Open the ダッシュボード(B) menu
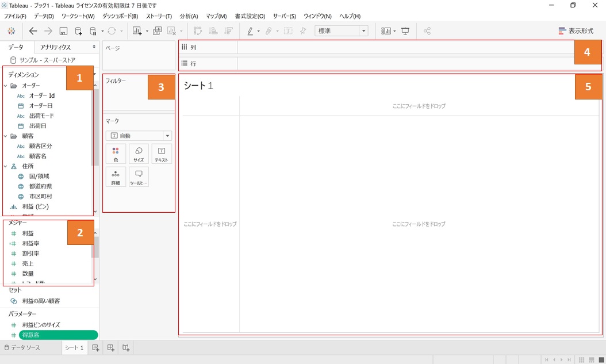 coord(120,16)
